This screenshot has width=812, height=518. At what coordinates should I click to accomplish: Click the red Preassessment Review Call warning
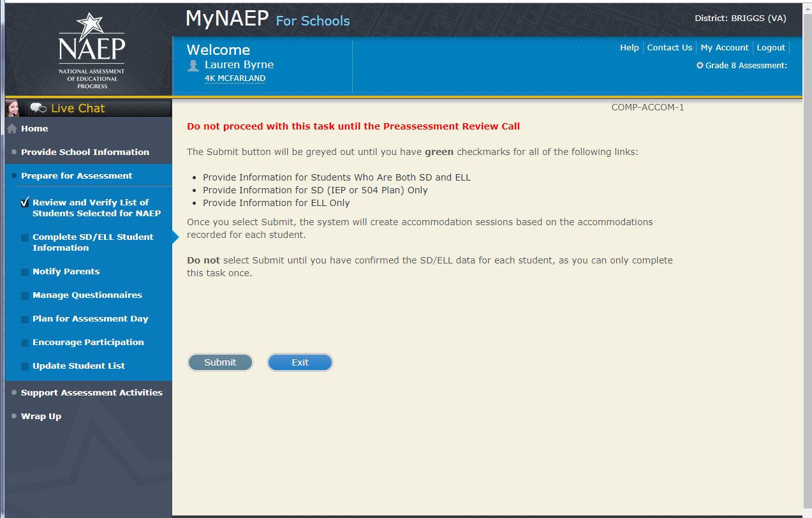[353, 126]
